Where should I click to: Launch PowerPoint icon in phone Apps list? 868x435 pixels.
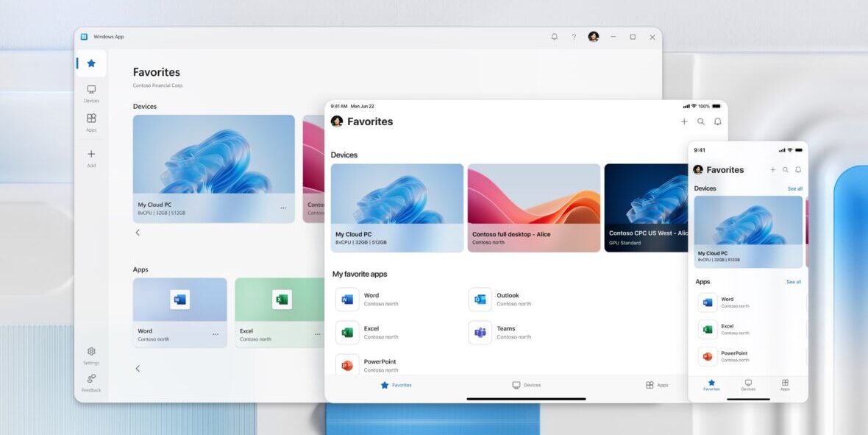coord(708,356)
